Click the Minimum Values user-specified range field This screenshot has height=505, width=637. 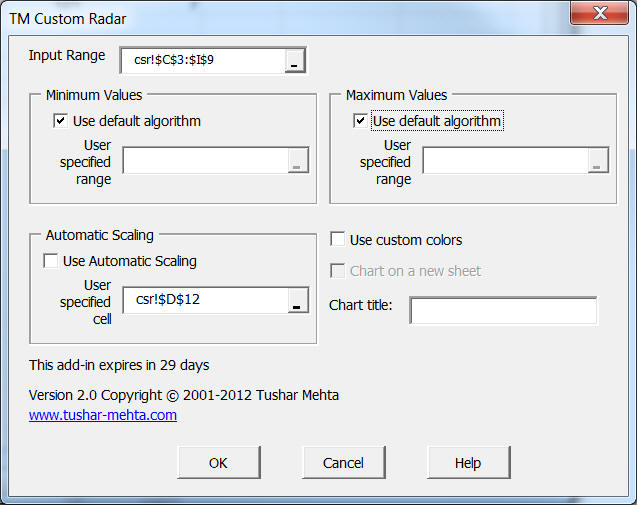coord(205,161)
